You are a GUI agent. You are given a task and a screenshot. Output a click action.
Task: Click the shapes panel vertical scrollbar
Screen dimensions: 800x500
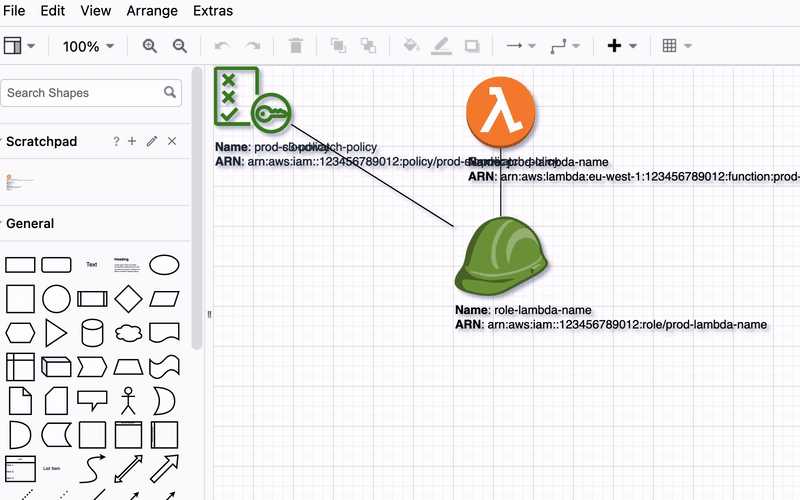coord(197,209)
